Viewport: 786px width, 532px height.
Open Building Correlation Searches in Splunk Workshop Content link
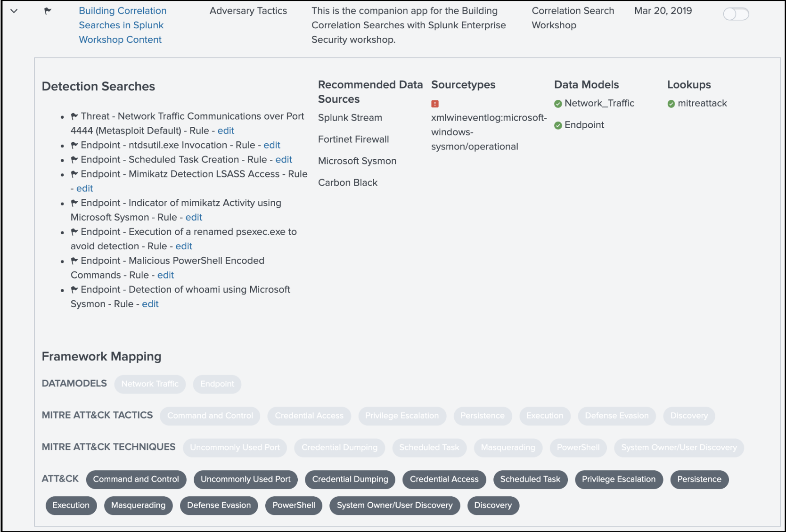(123, 25)
